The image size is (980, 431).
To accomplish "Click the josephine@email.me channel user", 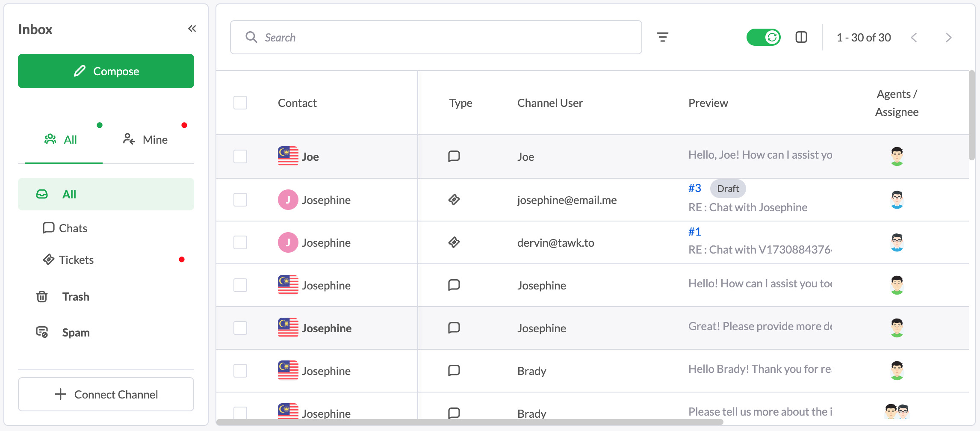I will pos(567,200).
